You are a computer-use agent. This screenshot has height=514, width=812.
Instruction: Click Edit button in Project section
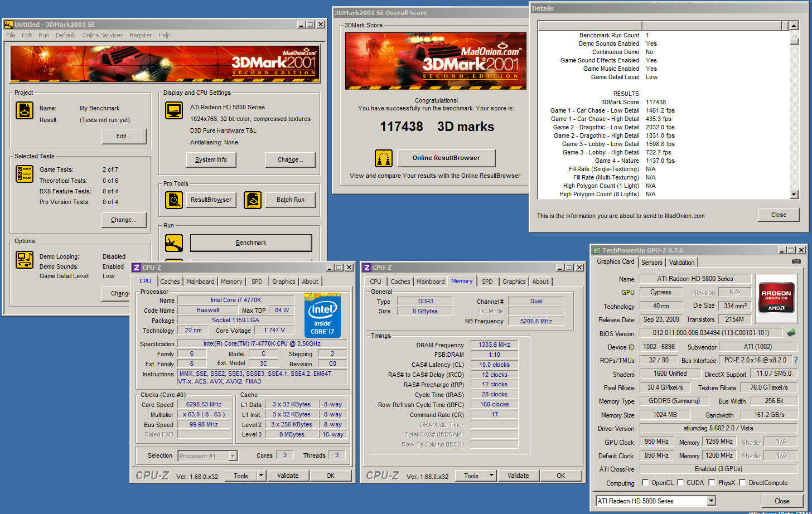pos(124,136)
